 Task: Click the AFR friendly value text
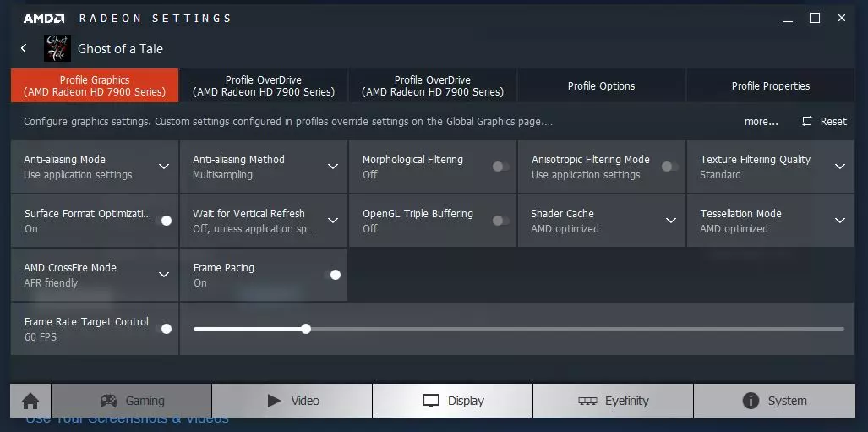click(51, 282)
